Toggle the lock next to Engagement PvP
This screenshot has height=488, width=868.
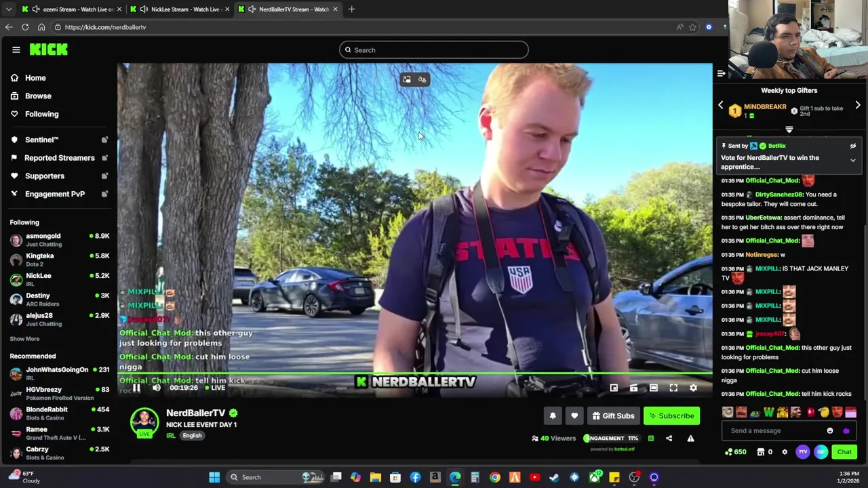tap(104, 194)
